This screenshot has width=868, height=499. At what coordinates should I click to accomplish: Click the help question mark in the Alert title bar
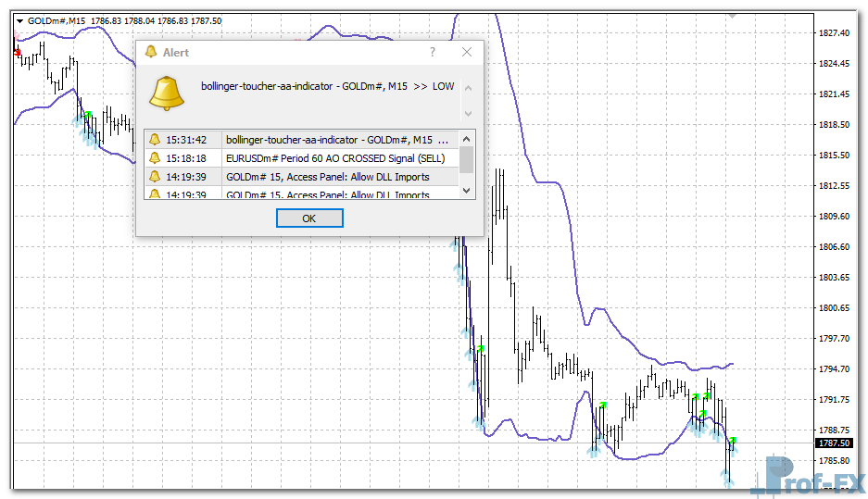click(432, 53)
